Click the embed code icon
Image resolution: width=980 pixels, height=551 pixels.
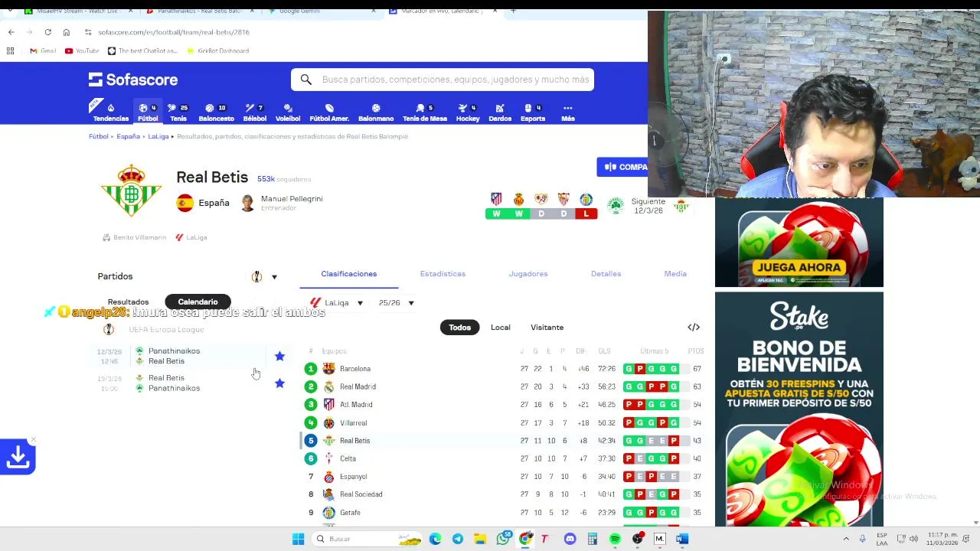pos(694,327)
